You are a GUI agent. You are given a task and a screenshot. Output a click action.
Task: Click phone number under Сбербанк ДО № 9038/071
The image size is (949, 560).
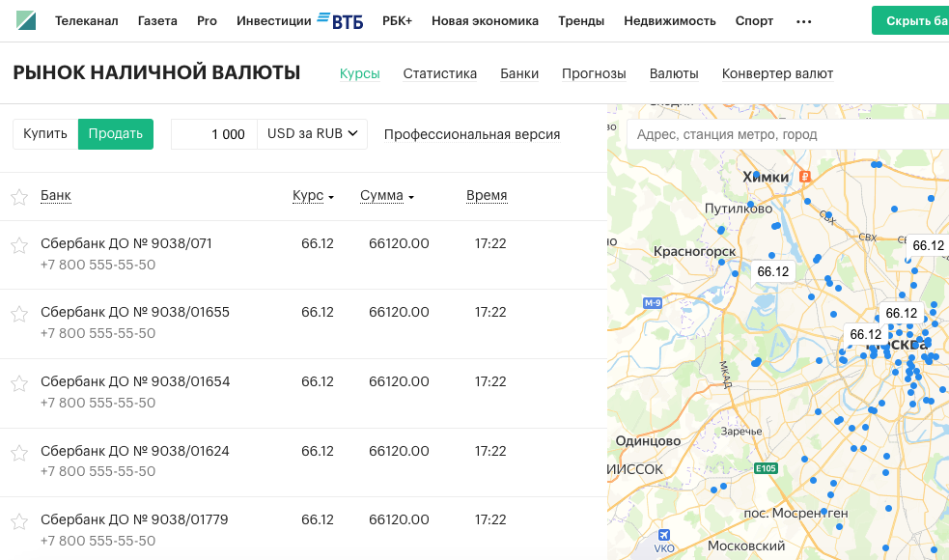click(98, 265)
